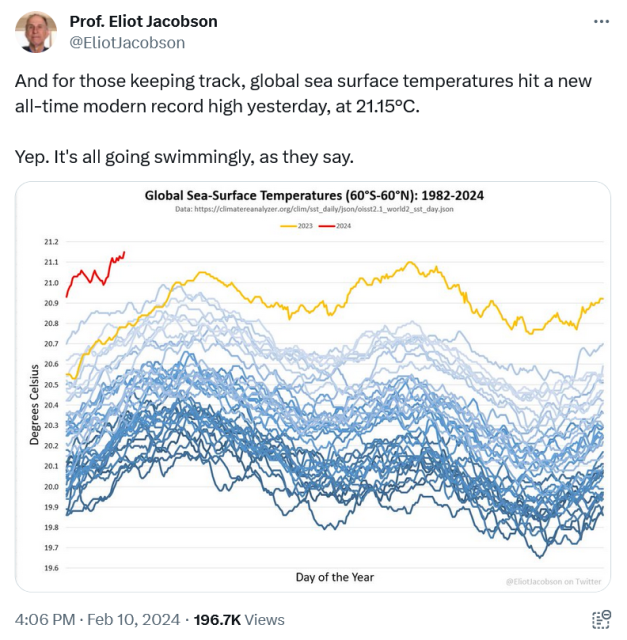Image resolution: width=627 pixels, height=640 pixels.
Task: Click the chart title Global Sea-Surface Temperatures
Action: [x=313, y=196]
